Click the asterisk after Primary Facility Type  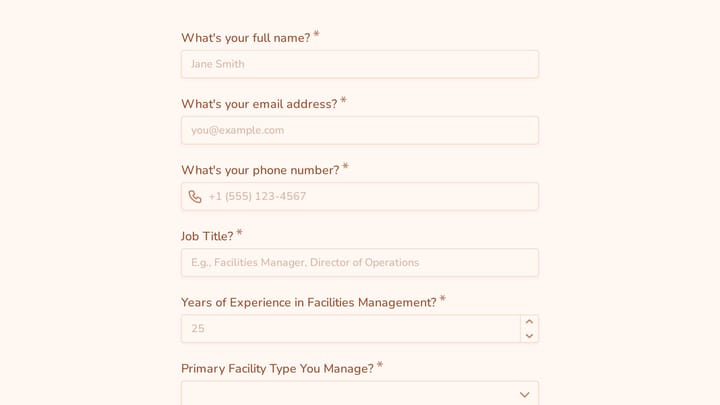tap(380, 365)
